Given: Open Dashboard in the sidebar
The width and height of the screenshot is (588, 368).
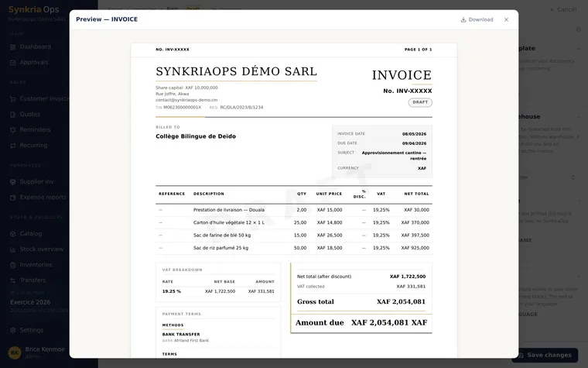Looking at the screenshot, I should click(36, 47).
